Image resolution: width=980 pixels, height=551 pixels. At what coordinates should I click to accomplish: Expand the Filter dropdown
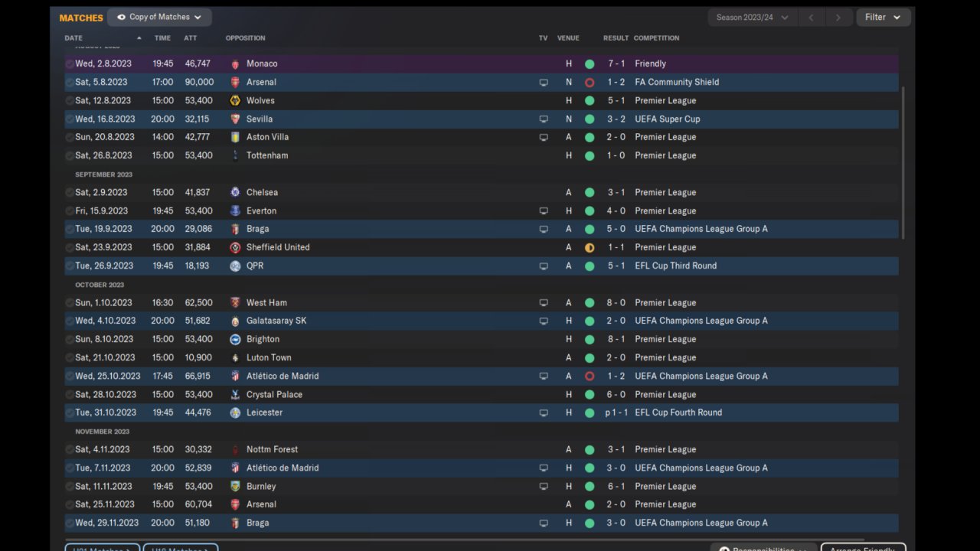coord(883,17)
